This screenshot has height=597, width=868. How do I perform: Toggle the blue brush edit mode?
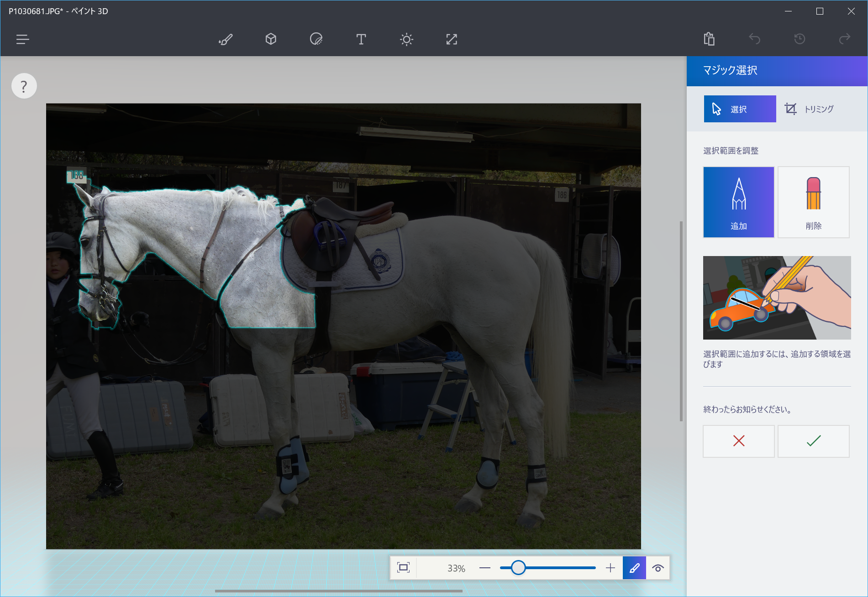(634, 568)
